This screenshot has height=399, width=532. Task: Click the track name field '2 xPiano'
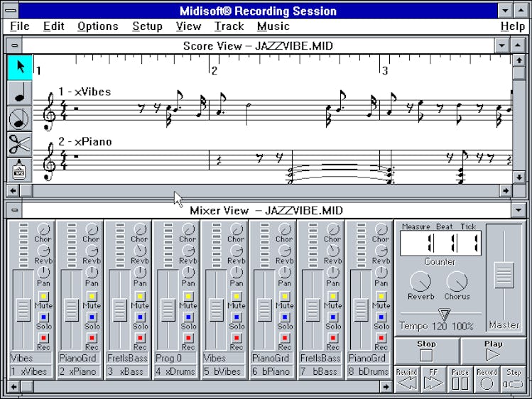[x=79, y=371]
